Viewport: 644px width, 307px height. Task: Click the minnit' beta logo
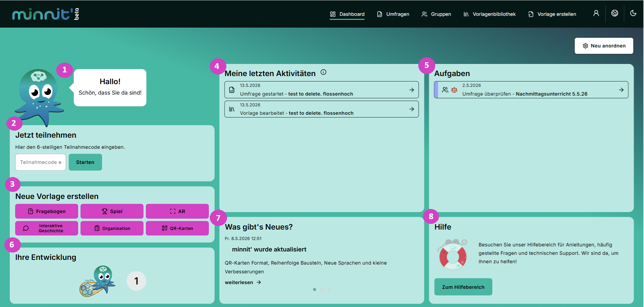(x=45, y=14)
